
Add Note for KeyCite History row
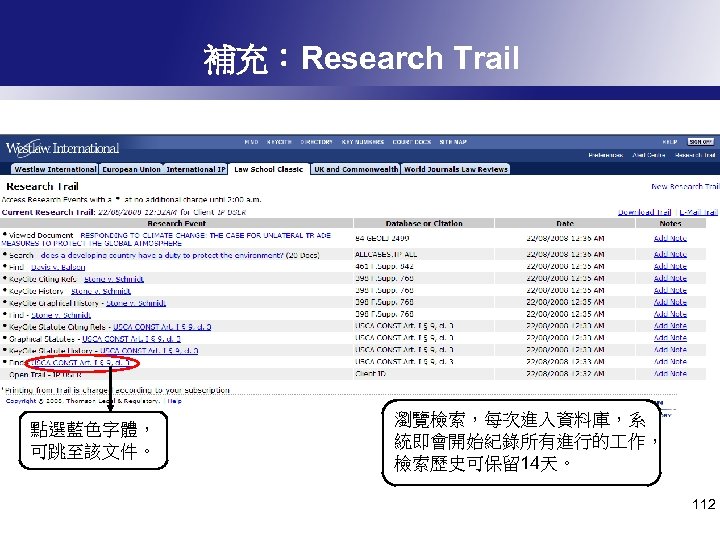670,290
